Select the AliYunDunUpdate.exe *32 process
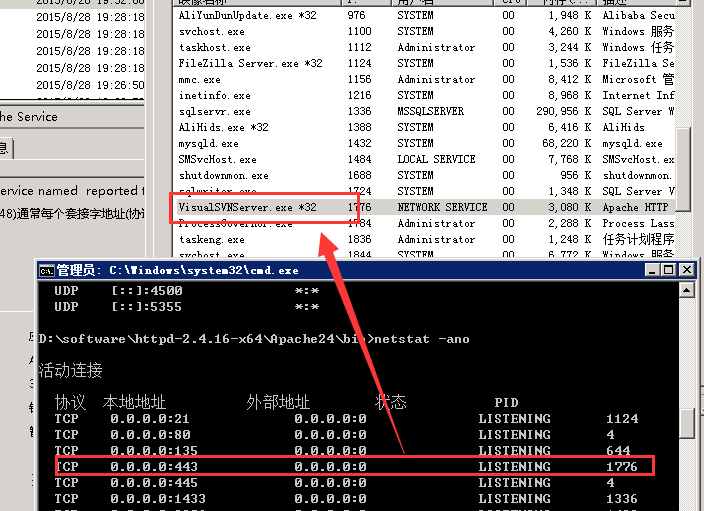704x511 pixels. (424, 15)
